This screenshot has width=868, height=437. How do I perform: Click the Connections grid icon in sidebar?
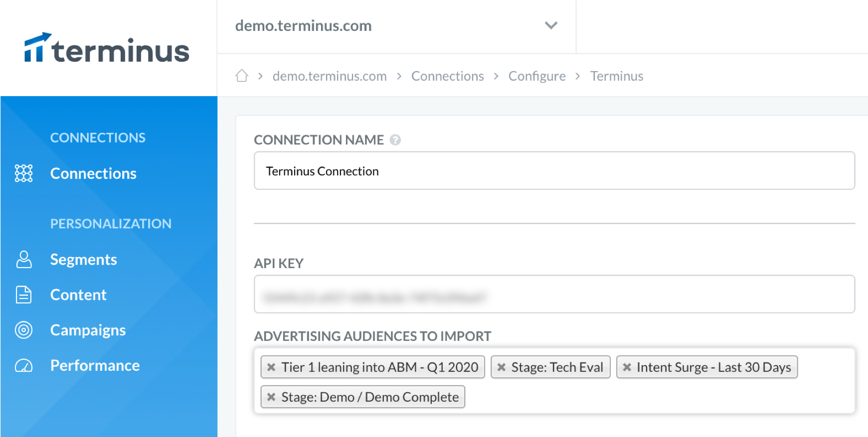pos(23,173)
